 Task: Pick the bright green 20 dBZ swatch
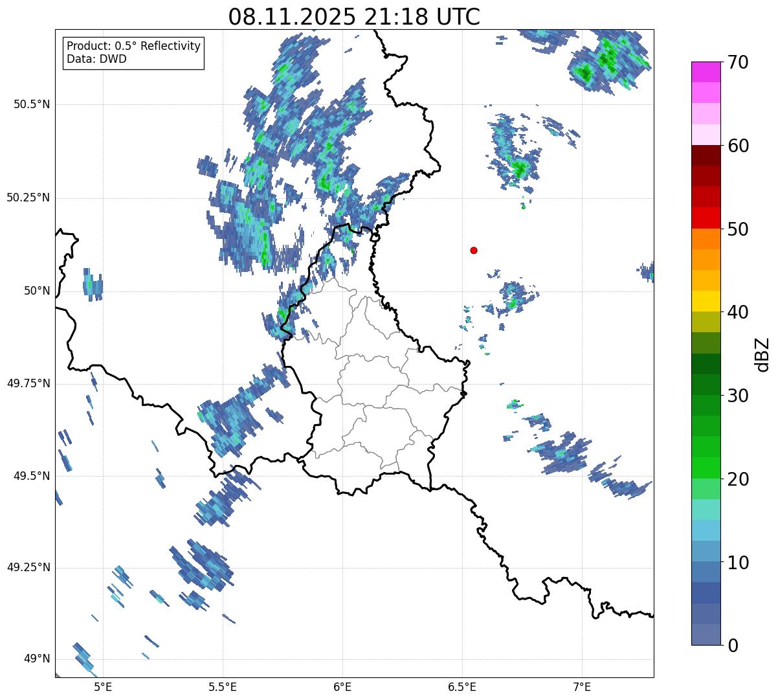click(x=706, y=468)
